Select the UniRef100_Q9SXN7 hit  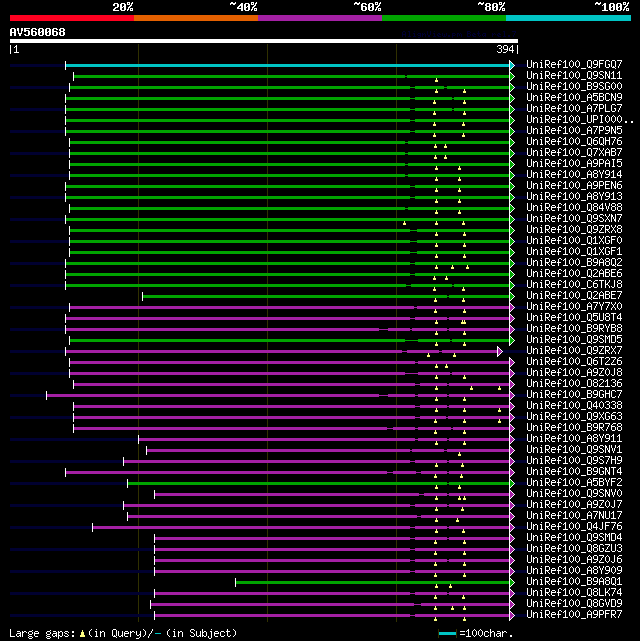(x=574, y=218)
